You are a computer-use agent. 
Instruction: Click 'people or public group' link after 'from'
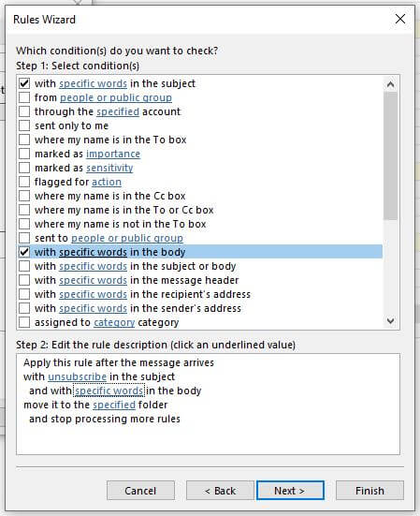(x=116, y=97)
